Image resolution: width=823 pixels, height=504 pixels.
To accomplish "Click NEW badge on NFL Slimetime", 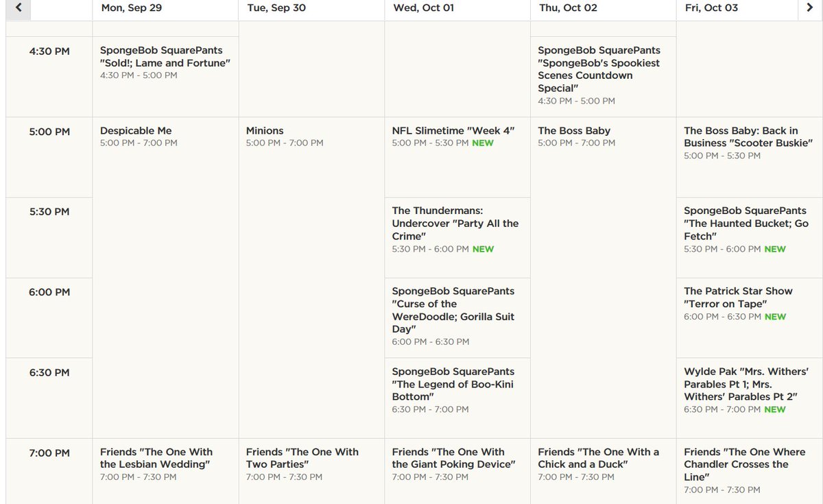I will click(x=483, y=143).
